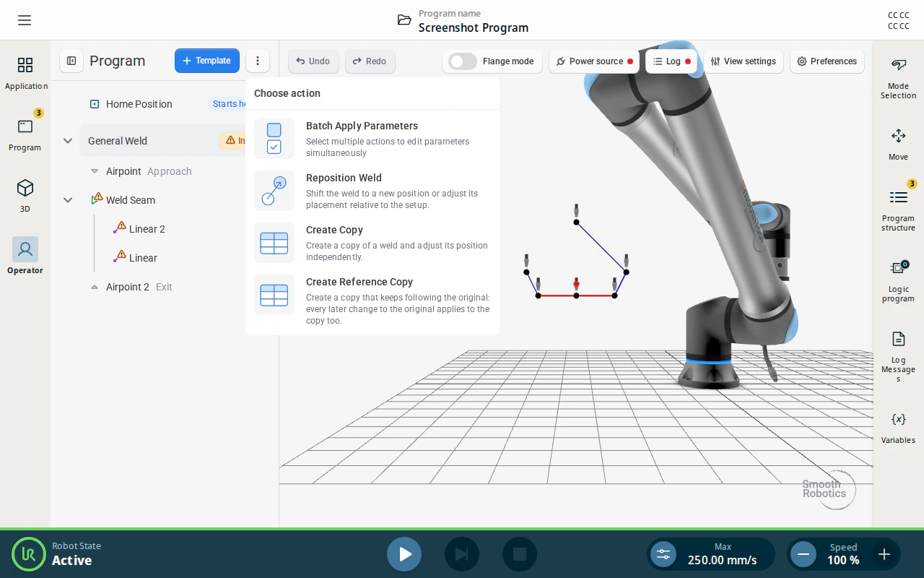Open Preferences
Screen dimensions: 924x578
click(x=827, y=61)
